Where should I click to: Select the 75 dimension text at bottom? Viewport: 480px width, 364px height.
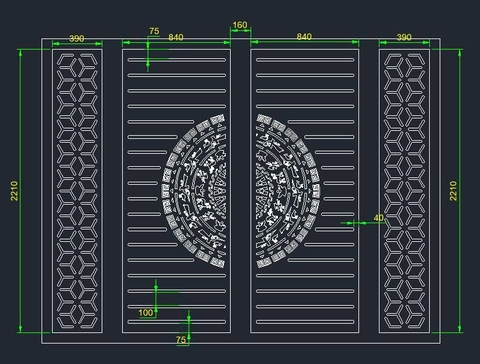coord(181,340)
